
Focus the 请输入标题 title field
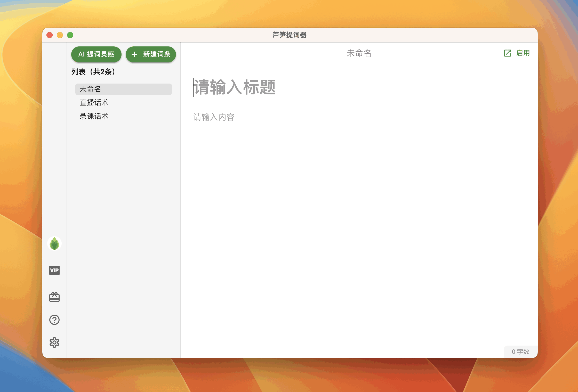point(359,87)
